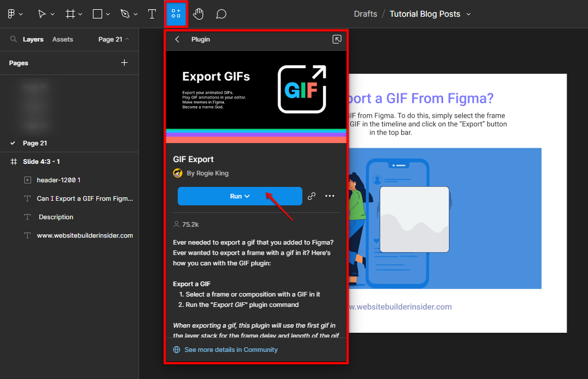The width and height of the screenshot is (588, 379).
Task: Select the Text tool
Action: pyautogui.click(x=152, y=13)
